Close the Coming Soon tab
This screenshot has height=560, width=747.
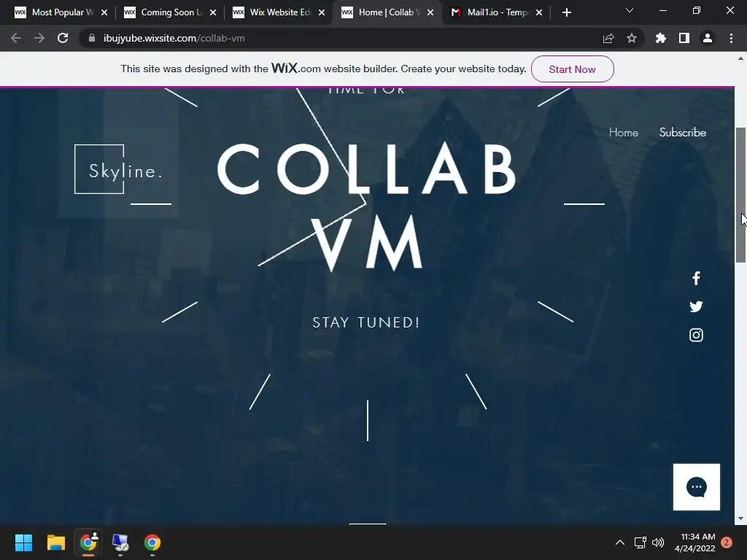point(213,12)
